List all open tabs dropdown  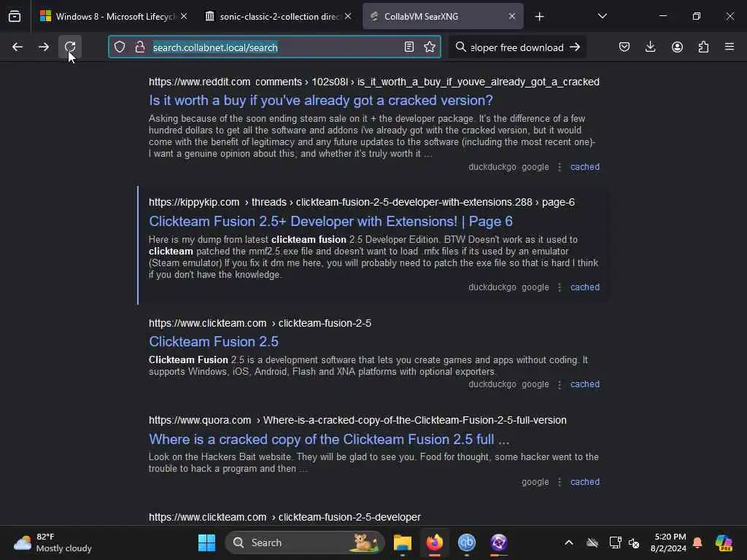[x=602, y=17]
